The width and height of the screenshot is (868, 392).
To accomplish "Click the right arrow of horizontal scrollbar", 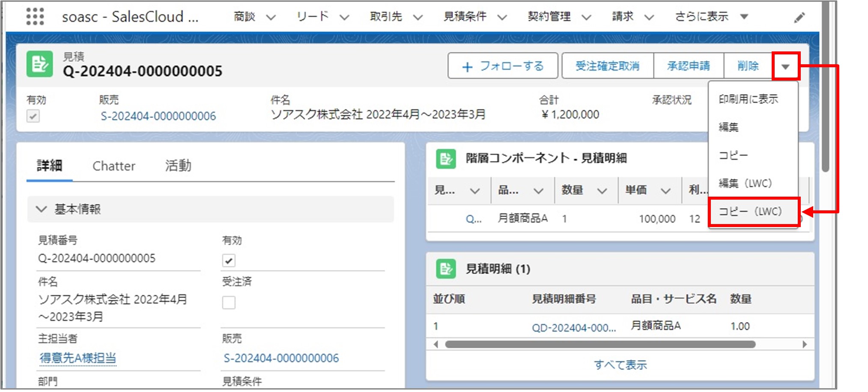I will pyautogui.click(x=805, y=344).
